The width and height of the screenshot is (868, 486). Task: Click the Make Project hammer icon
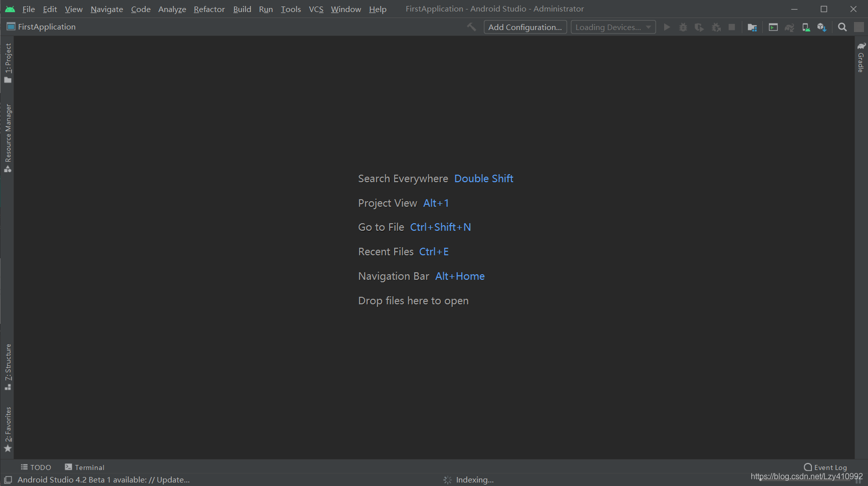[471, 27]
